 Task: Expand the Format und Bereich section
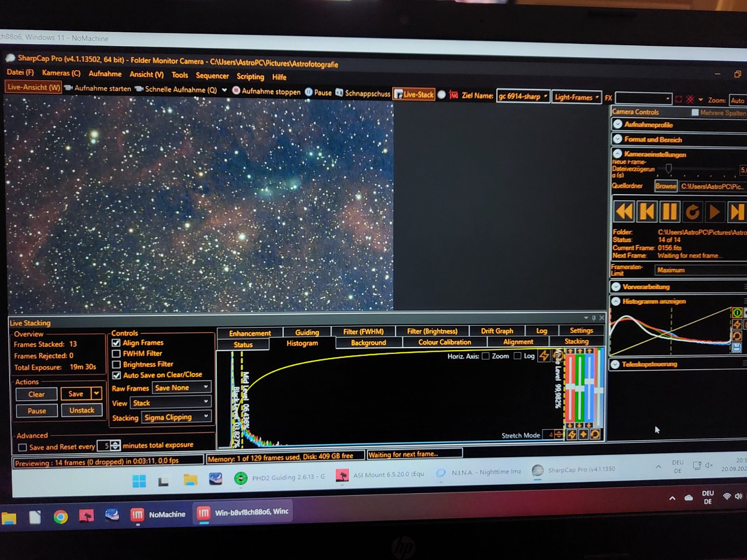tap(617, 139)
